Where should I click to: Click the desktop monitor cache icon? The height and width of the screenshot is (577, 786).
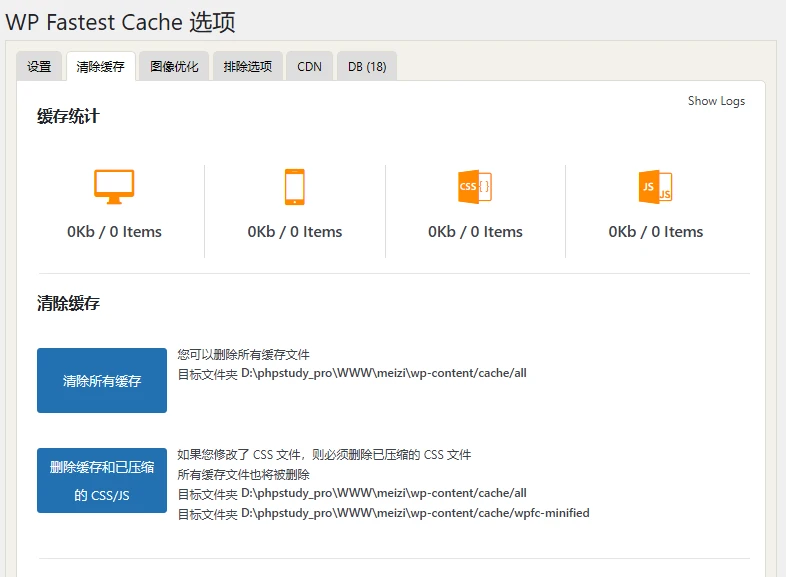[114, 186]
